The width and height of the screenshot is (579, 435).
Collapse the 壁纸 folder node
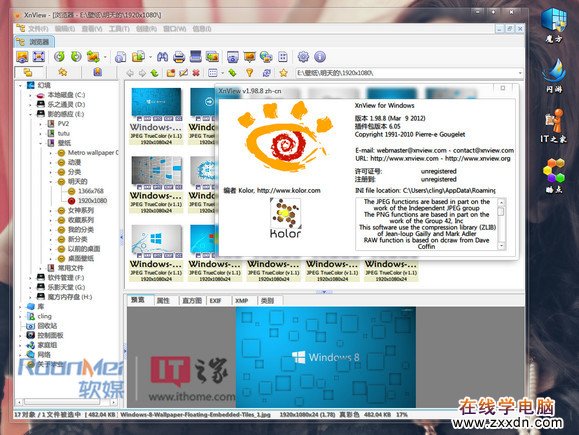[41, 143]
